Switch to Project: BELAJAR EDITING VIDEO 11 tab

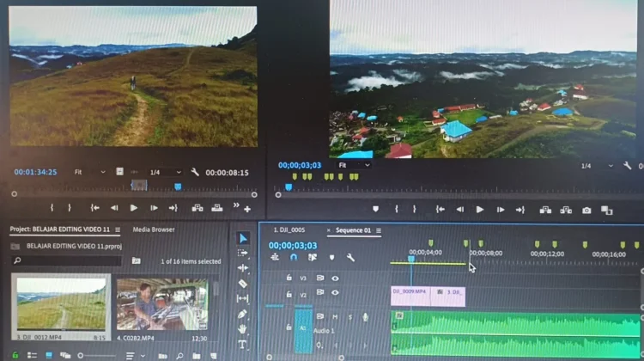click(x=60, y=229)
